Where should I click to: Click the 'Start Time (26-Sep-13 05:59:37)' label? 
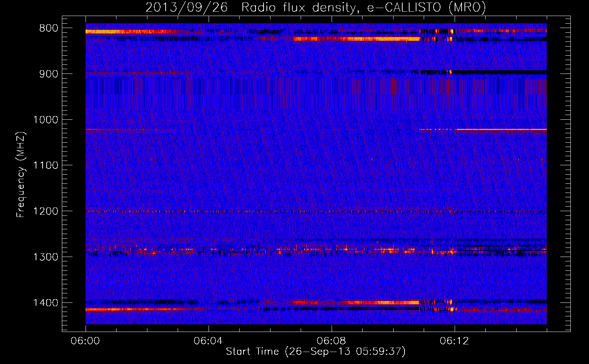[316, 351]
